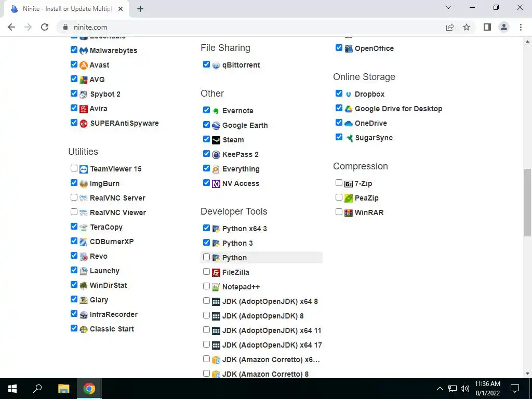Uncheck the Spybot 2 checkbox

74,94
